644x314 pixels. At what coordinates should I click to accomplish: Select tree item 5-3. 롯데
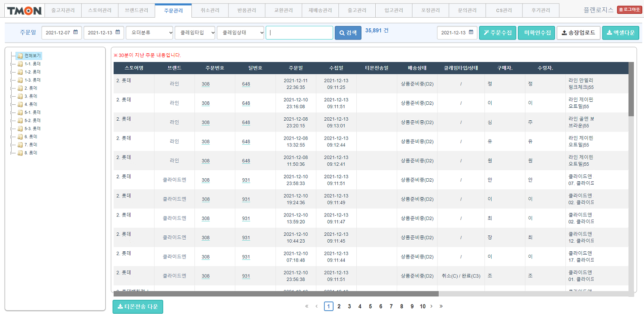pyautogui.click(x=33, y=128)
